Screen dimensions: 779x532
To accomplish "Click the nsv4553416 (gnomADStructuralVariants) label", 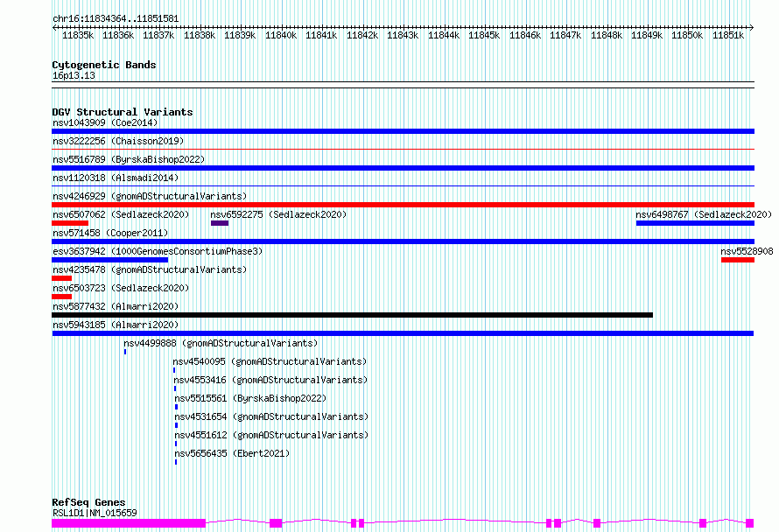I will pyautogui.click(x=270, y=380).
